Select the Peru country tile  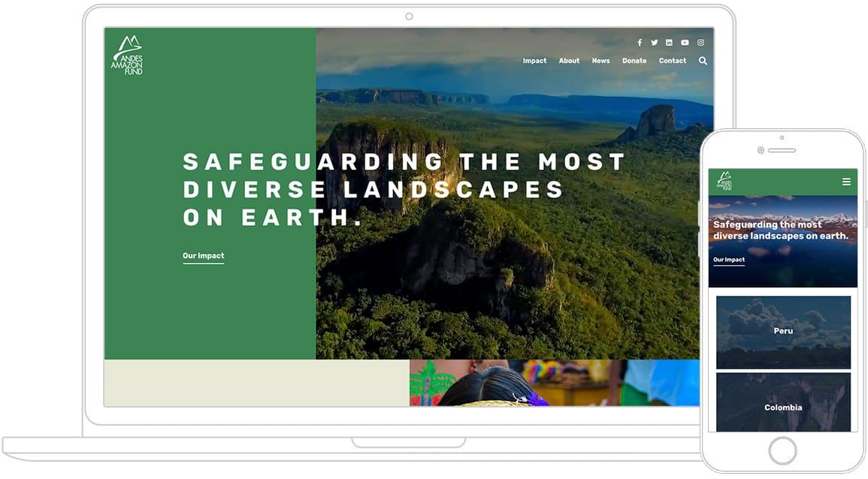pos(783,332)
